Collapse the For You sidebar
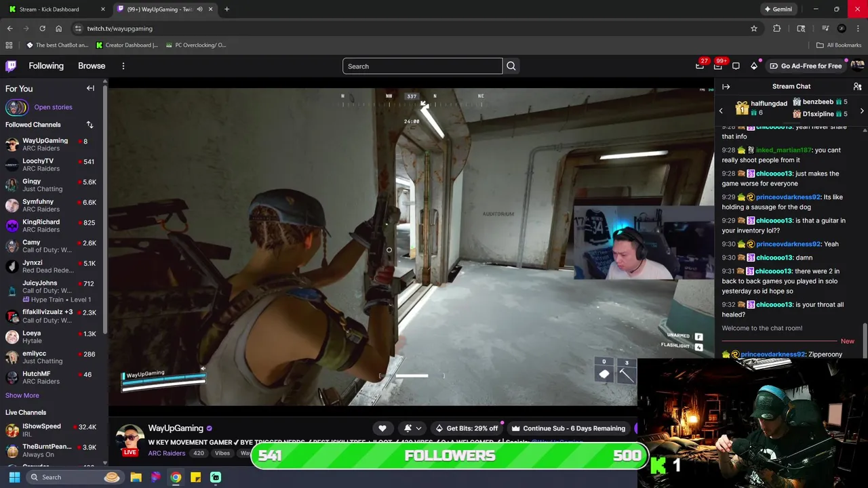 pyautogui.click(x=90, y=89)
